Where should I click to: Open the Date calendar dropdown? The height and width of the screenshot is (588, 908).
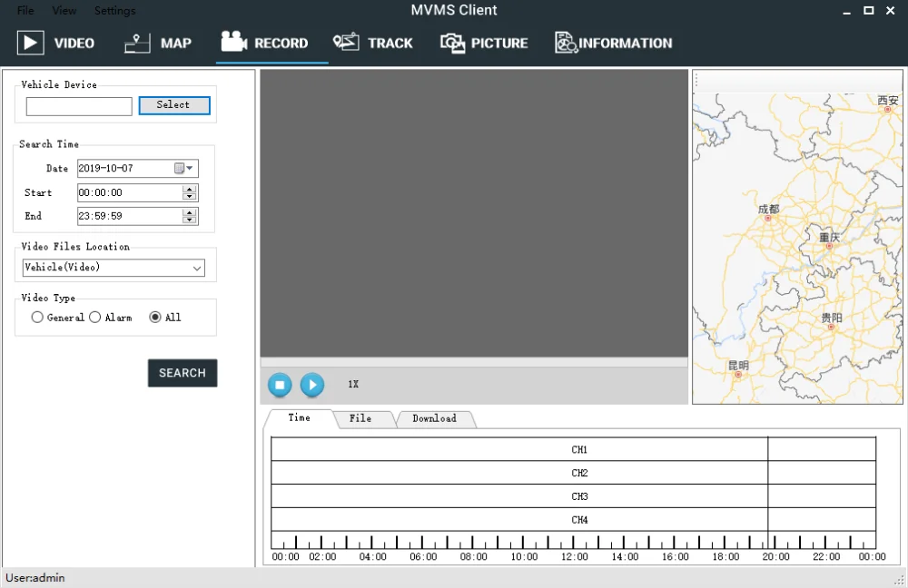click(184, 169)
